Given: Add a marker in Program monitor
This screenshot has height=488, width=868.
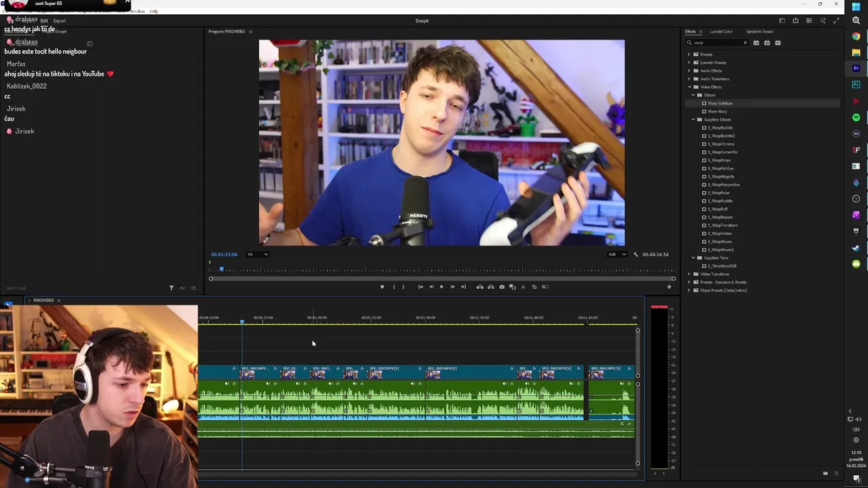Looking at the screenshot, I should pyautogui.click(x=382, y=287).
